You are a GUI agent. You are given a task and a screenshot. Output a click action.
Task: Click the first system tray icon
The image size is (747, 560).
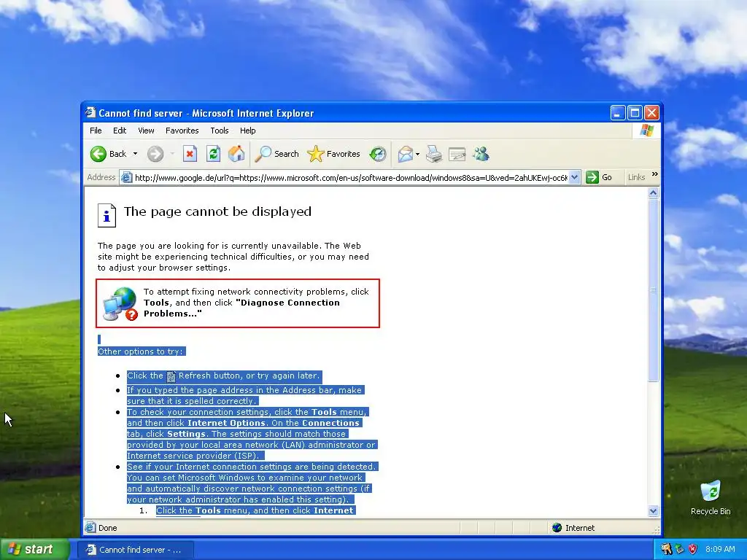(666, 549)
